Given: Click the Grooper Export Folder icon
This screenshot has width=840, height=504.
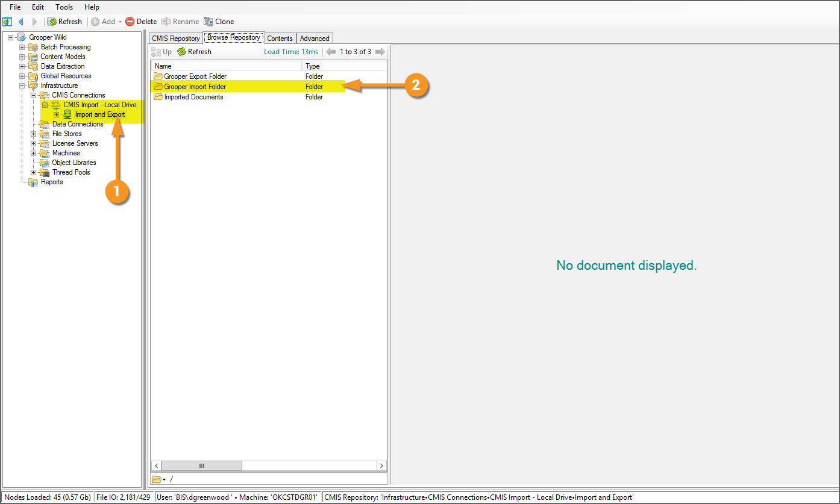Looking at the screenshot, I should click(x=158, y=76).
